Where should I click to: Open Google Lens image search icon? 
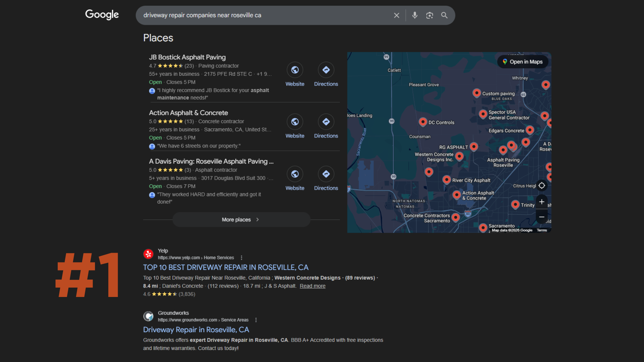[430, 15]
